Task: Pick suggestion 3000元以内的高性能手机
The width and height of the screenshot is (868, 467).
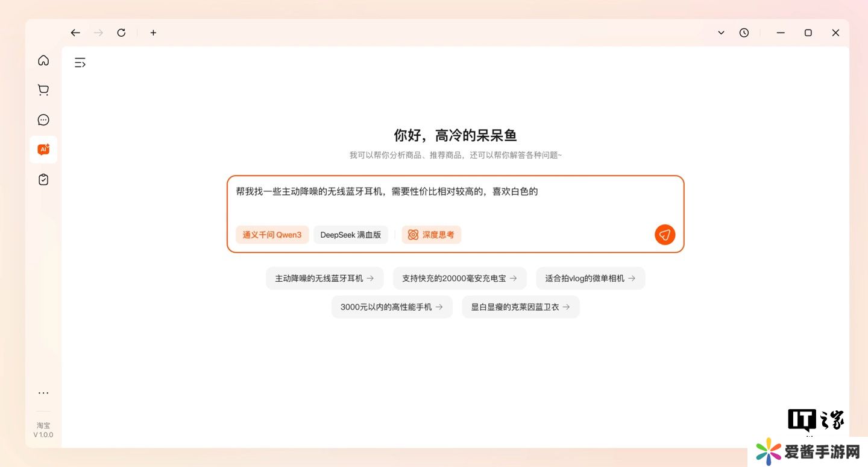Action: tap(392, 307)
